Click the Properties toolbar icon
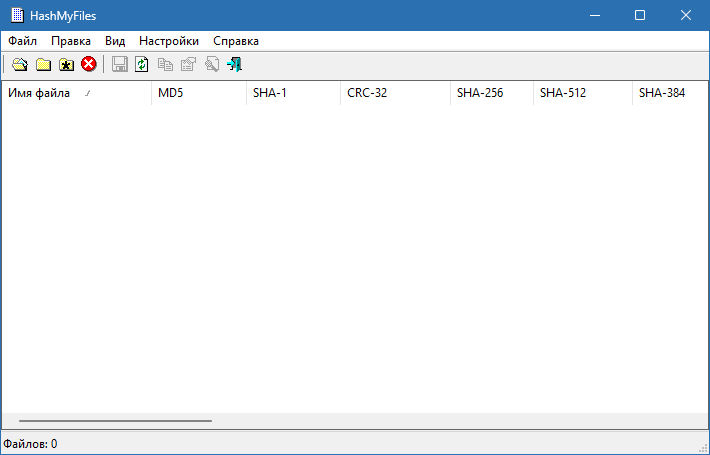710x455 pixels. [x=188, y=64]
